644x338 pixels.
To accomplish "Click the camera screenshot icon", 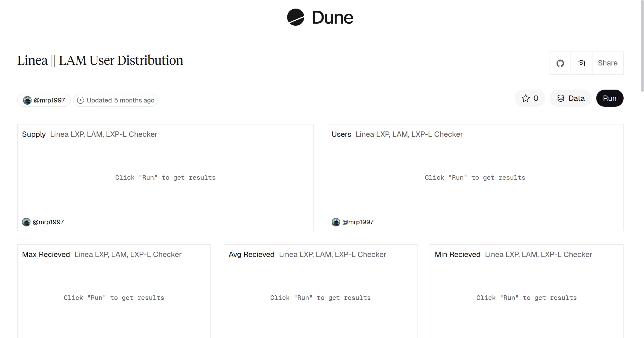I will pyautogui.click(x=581, y=63).
